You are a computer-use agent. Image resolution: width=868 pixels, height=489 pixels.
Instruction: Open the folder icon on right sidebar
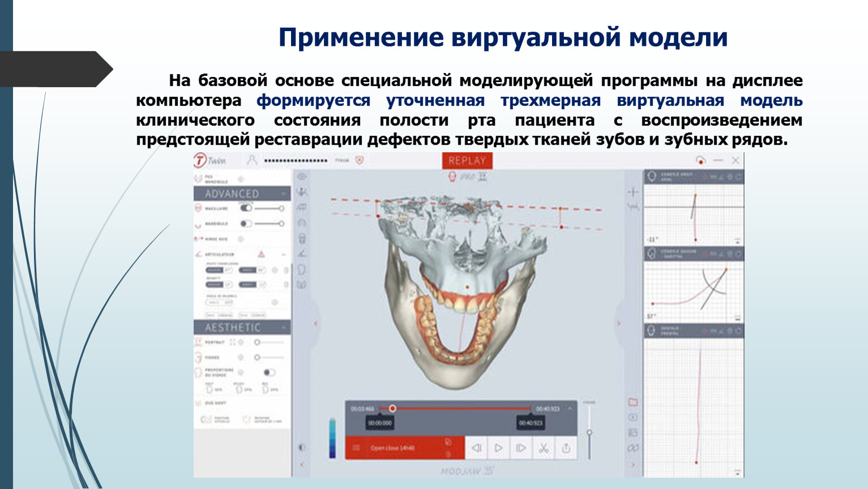click(633, 402)
